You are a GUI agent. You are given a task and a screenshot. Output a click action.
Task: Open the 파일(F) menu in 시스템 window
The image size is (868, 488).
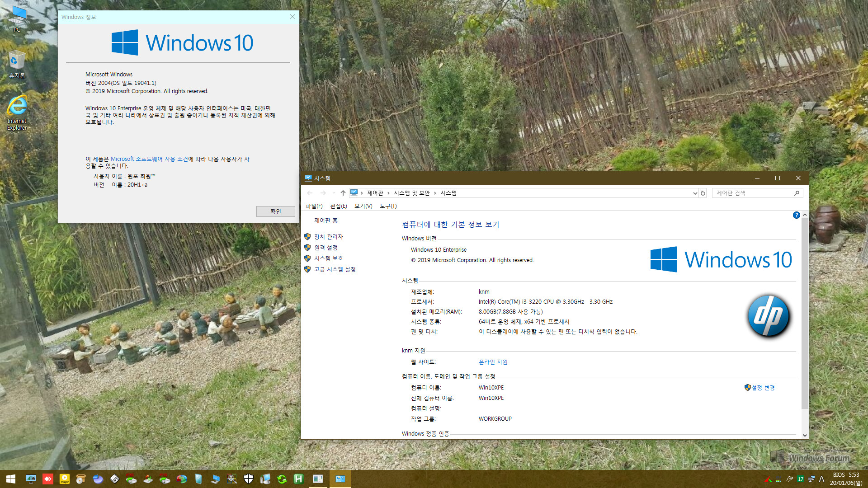point(314,206)
